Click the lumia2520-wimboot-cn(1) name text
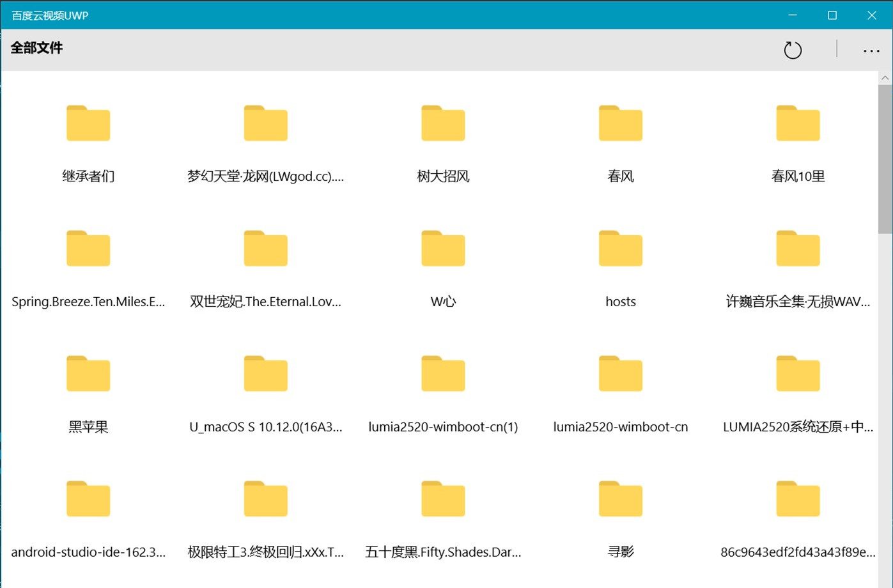The image size is (893, 588). point(443,427)
